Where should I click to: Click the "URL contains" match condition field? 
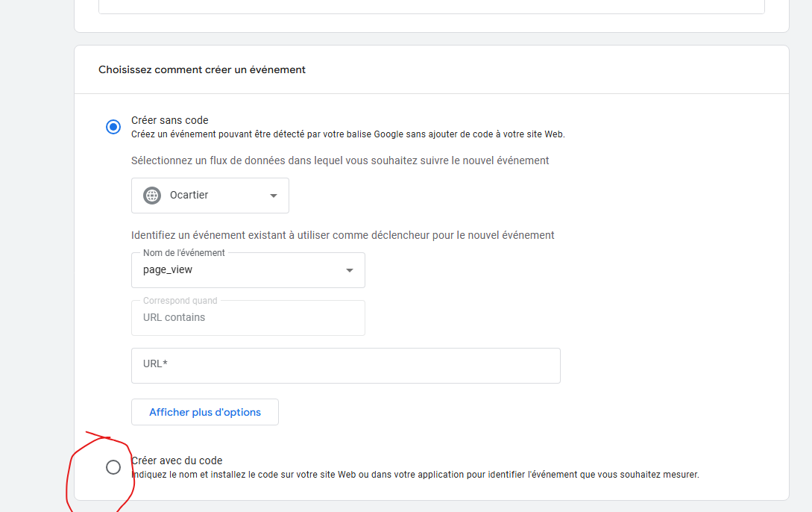click(x=248, y=318)
